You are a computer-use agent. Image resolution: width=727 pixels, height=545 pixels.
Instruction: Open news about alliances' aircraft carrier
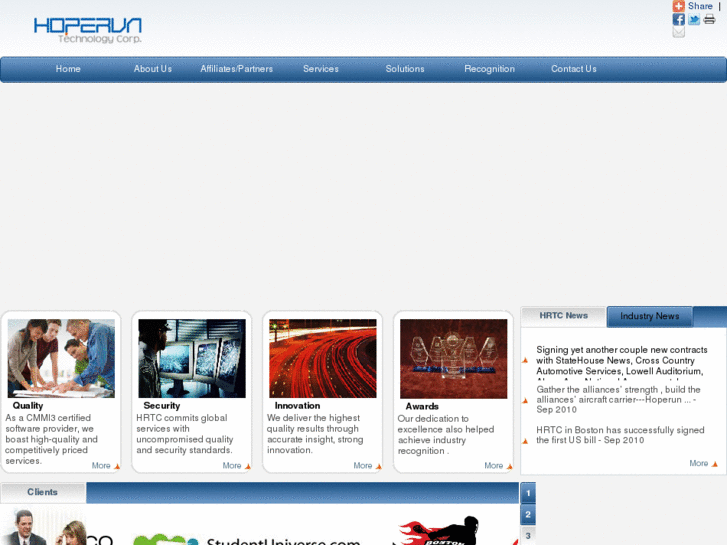pos(618,399)
